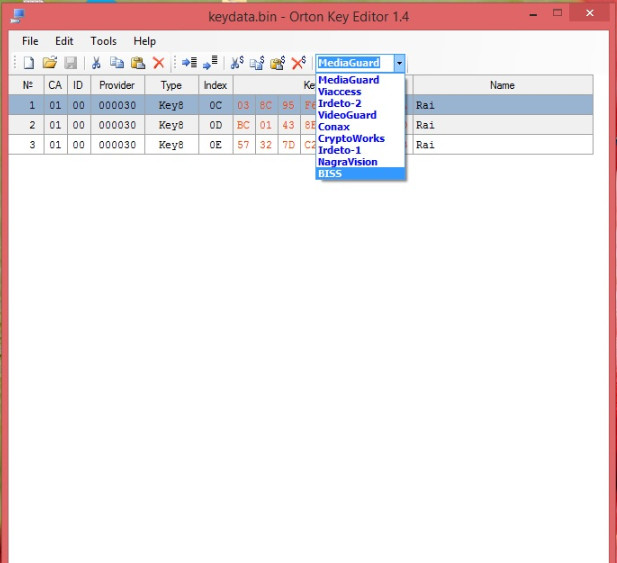The height and width of the screenshot is (563, 617).
Task: Click the ID column header
Action: coord(78,85)
